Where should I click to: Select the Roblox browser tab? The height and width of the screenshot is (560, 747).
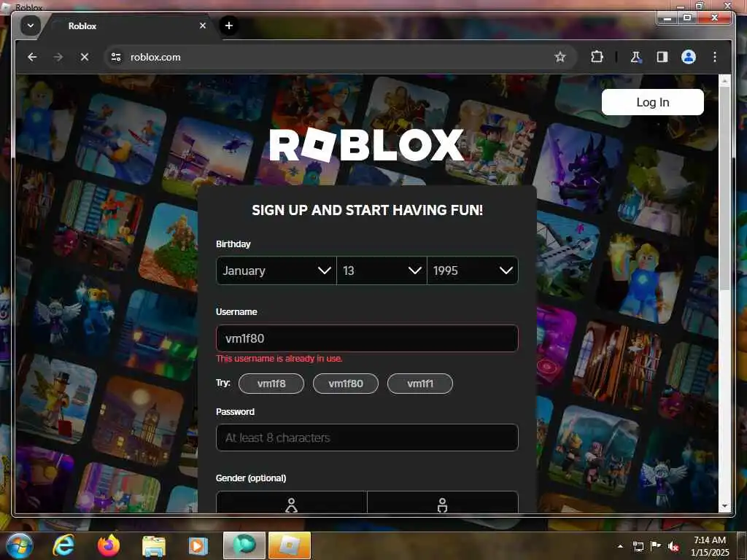[128, 26]
